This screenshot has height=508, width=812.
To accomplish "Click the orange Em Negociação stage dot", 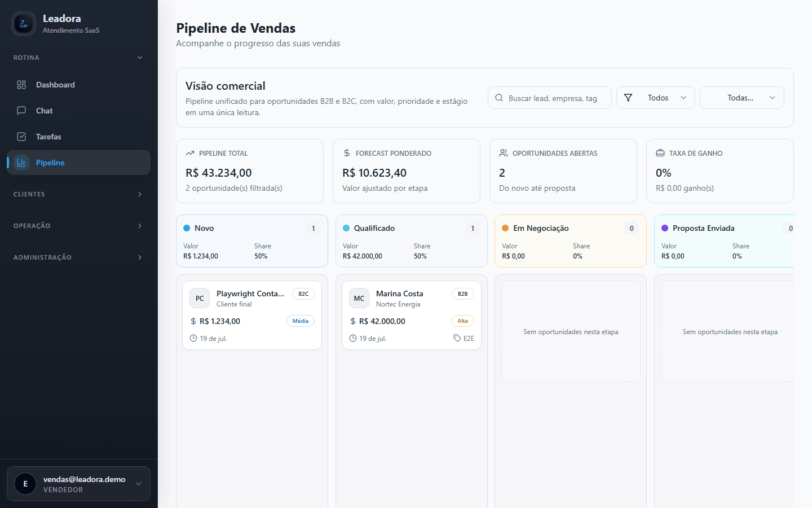I will 505,228.
